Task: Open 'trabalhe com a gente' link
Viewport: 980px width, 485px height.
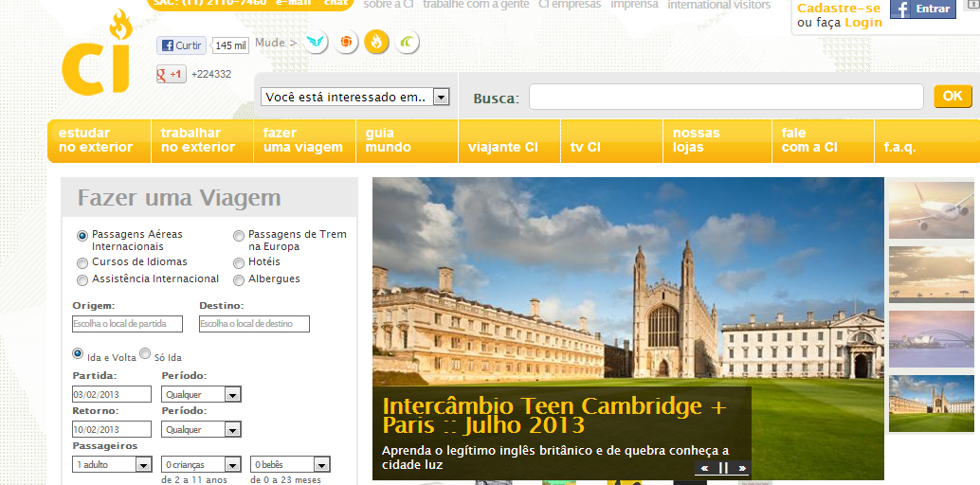Action: pos(476,5)
